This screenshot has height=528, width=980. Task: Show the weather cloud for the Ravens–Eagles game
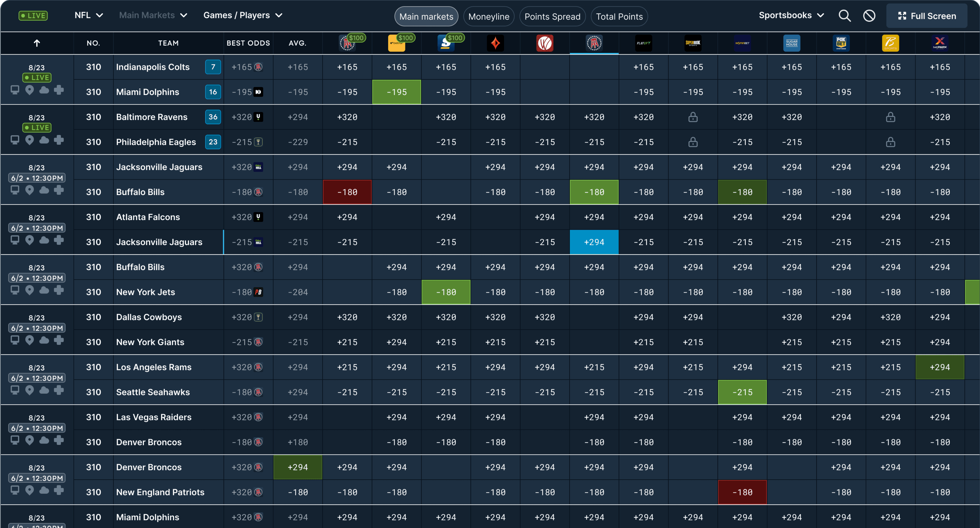(x=44, y=140)
